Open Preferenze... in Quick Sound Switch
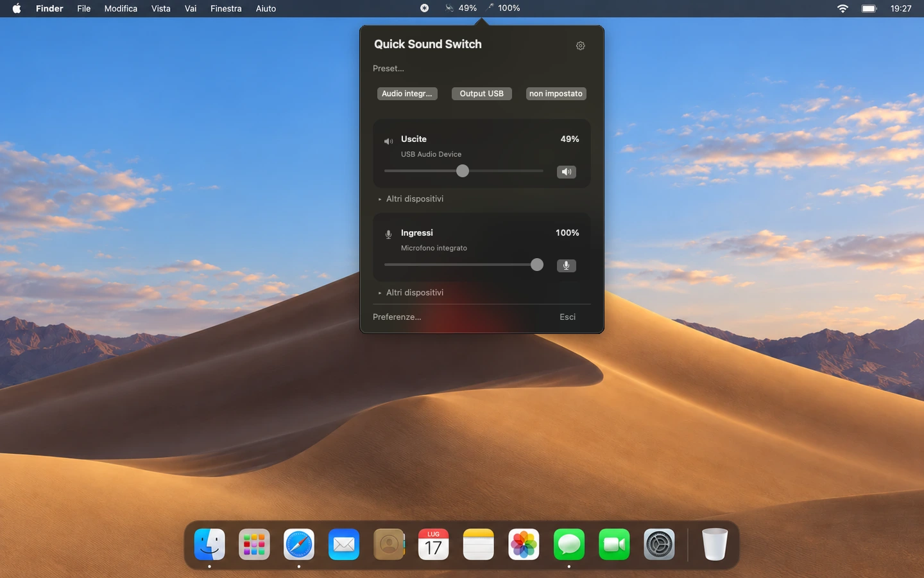This screenshot has width=924, height=578. point(397,317)
